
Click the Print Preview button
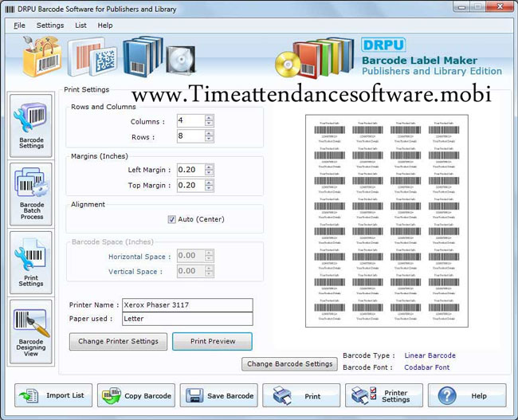pyautogui.click(x=213, y=341)
